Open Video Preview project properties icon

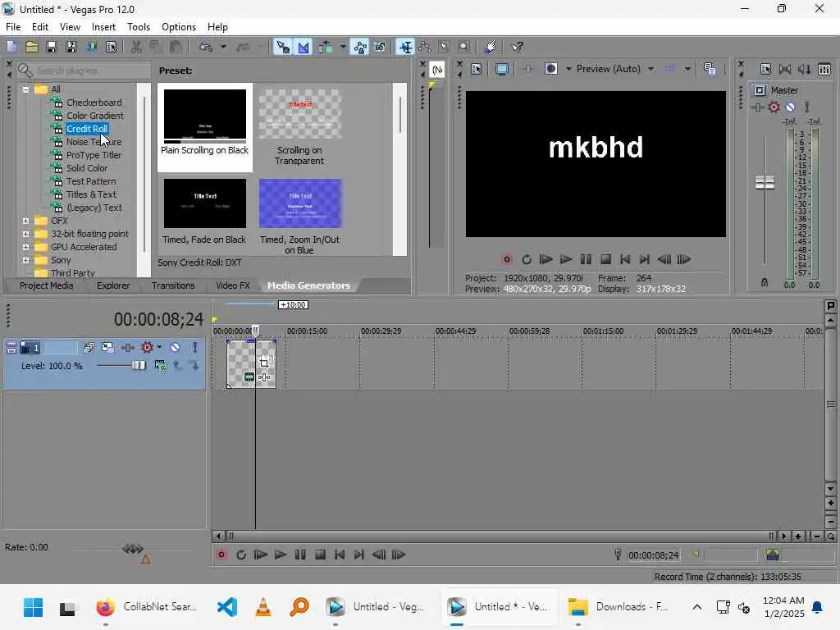click(477, 69)
